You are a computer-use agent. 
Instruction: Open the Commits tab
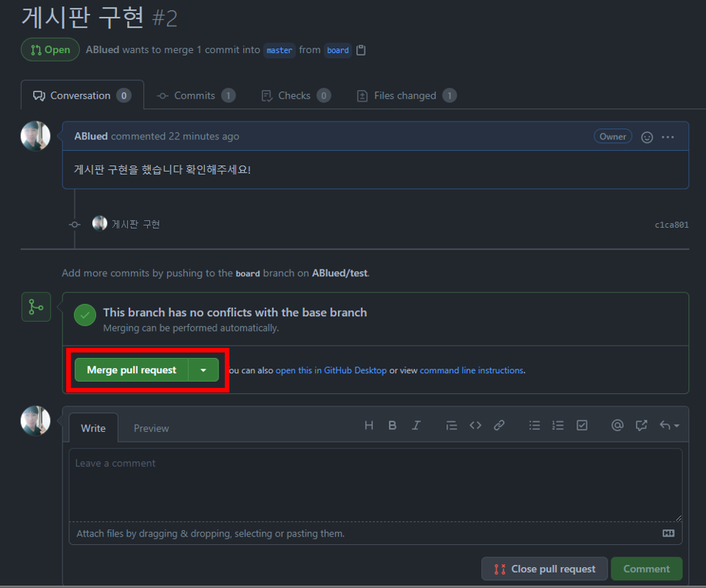pyautogui.click(x=196, y=95)
